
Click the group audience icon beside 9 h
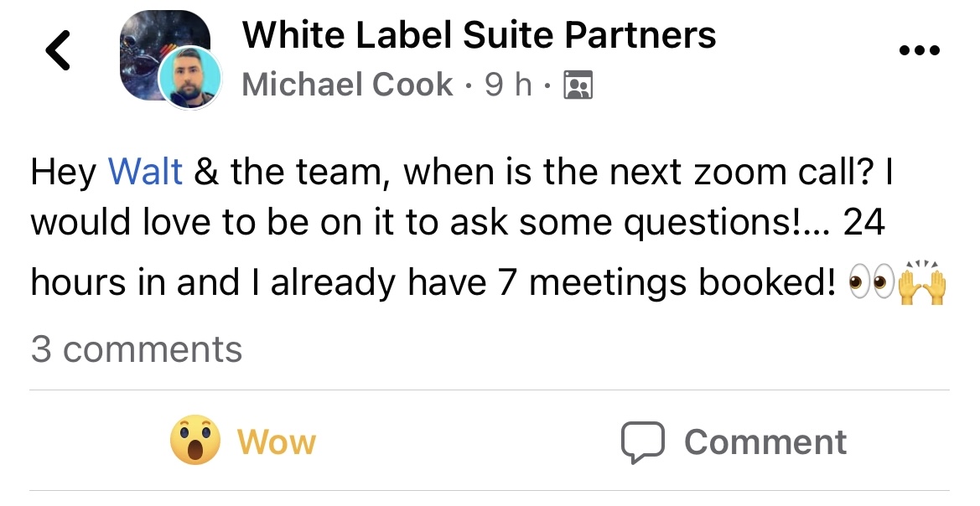(x=579, y=85)
